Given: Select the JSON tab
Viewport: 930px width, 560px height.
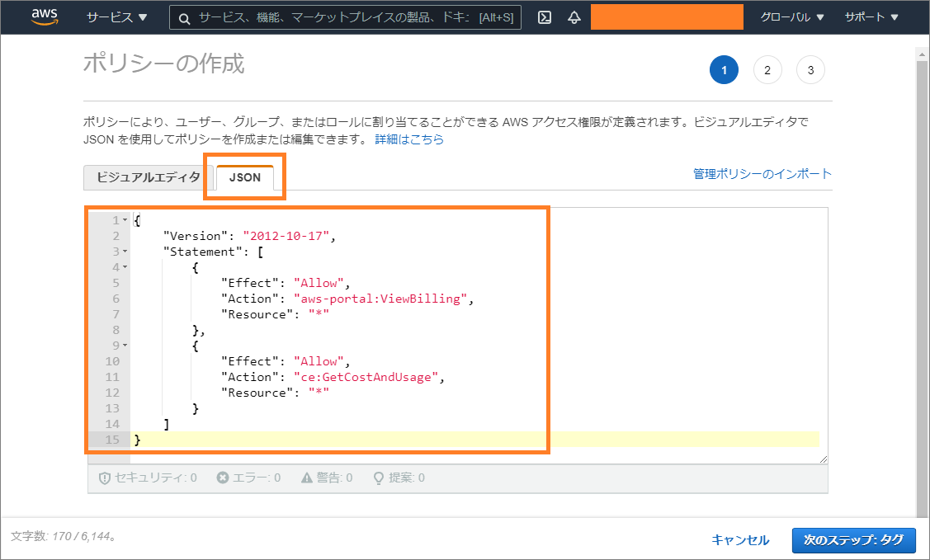Looking at the screenshot, I should pos(245,177).
